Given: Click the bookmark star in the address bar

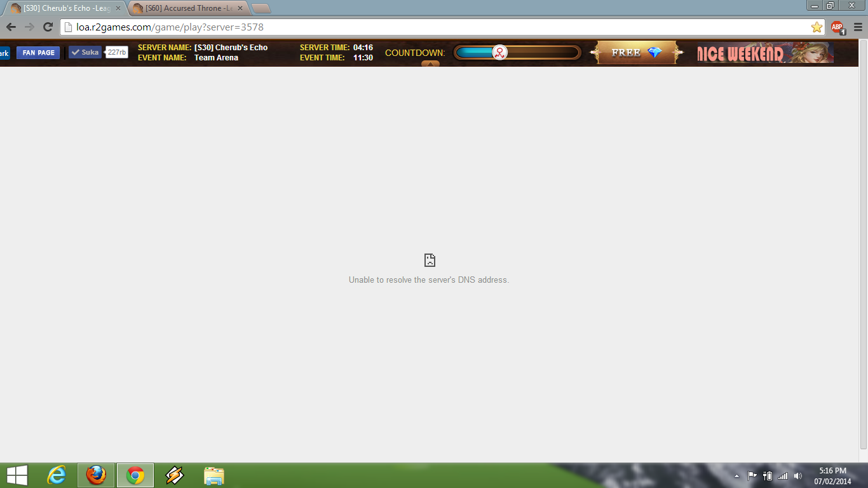Looking at the screenshot, I should click(x=817, y=27).
